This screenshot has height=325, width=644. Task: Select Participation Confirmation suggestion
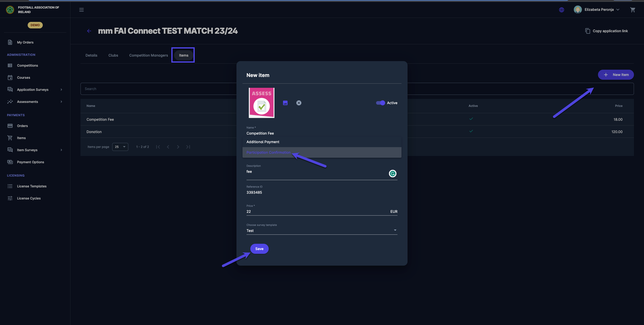(268, 152)
